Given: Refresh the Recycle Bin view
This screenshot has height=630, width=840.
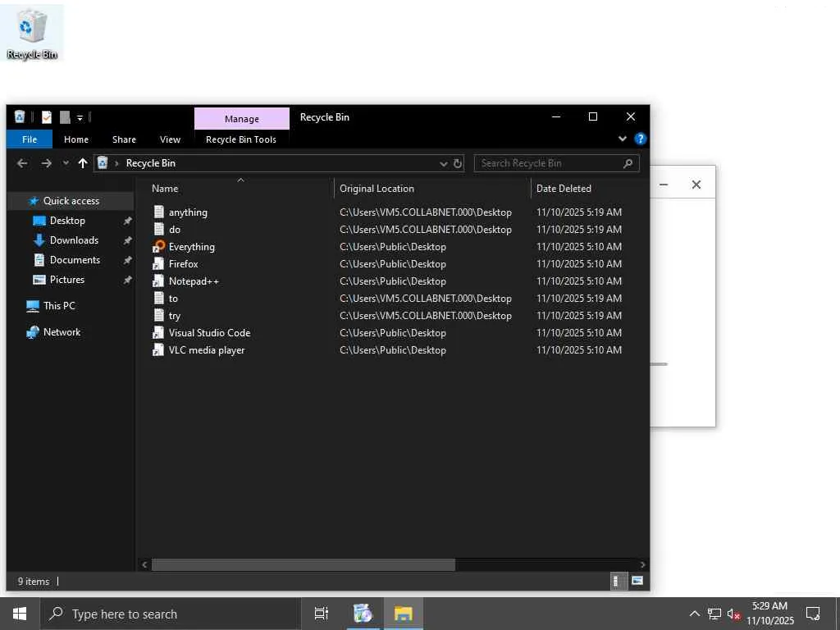Looking at the screenshot, I should pos(458,163).
